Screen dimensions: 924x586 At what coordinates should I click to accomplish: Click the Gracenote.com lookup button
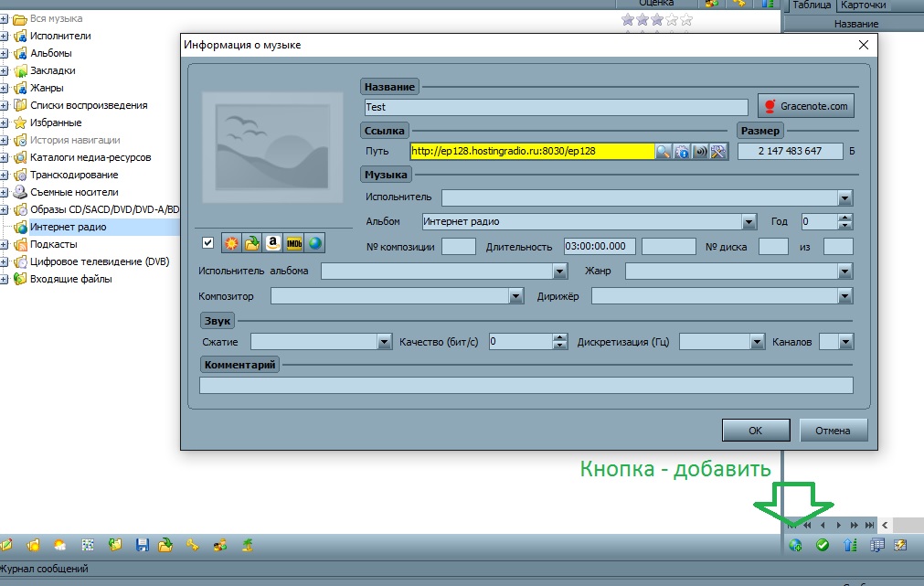point(805,106)
